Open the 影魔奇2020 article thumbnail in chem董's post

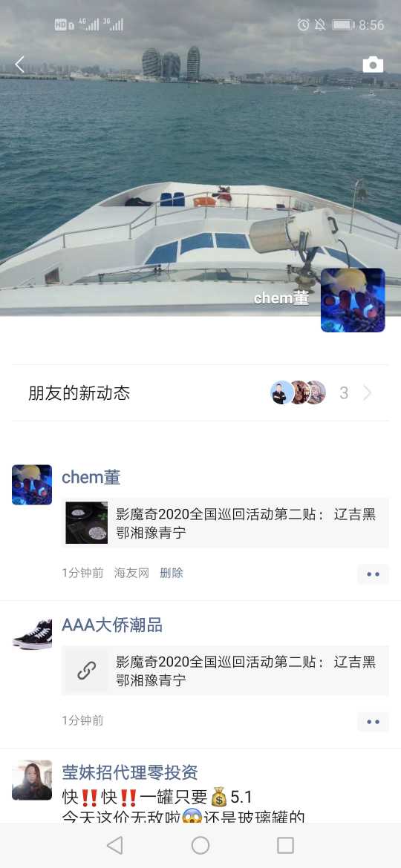point(86,522)
